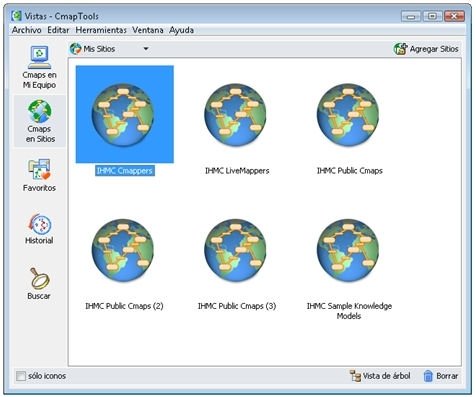476x397 pixels.
Task: Click the Borrar trash can icon
Action: [428, 376]
